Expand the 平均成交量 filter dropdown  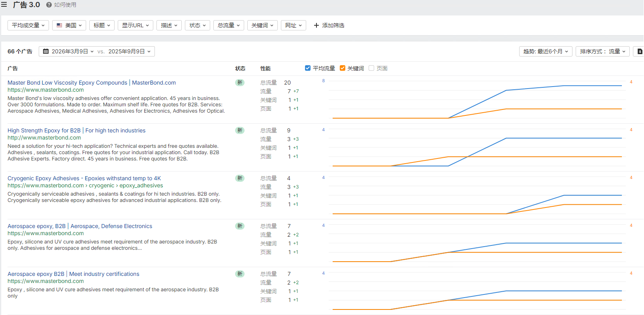(x=28, y=25)
